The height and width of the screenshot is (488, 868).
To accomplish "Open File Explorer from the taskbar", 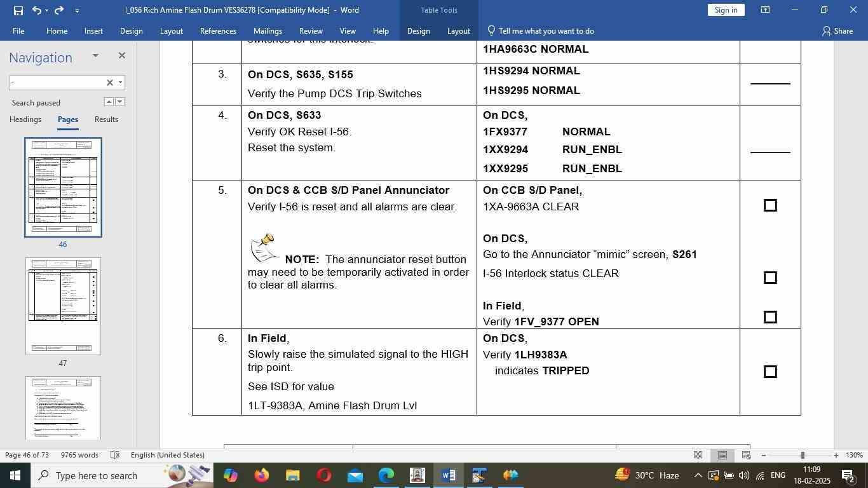I will 292,475.
